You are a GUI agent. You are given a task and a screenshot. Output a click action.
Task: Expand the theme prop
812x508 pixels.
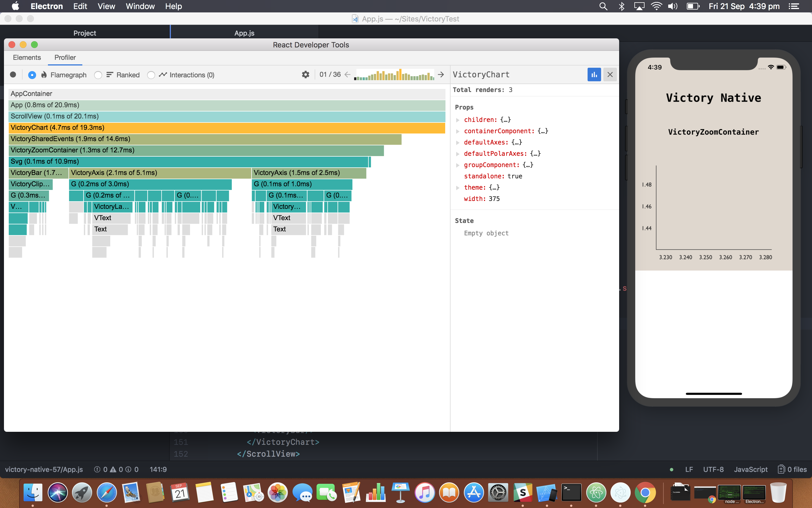(x=458, y=187)
